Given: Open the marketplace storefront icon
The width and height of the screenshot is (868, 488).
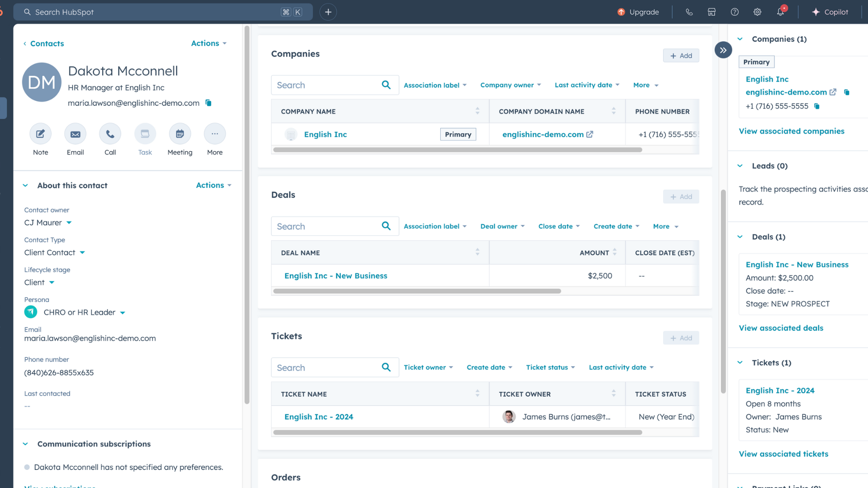Looking at the screenshot, I should pyautogui.click(x=712, y=12).
